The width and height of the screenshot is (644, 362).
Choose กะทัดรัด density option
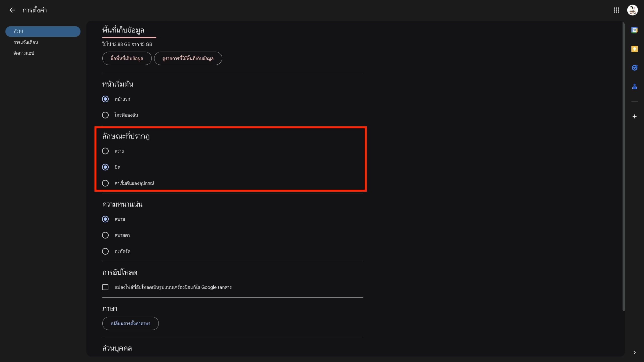[x=105, y=251]
